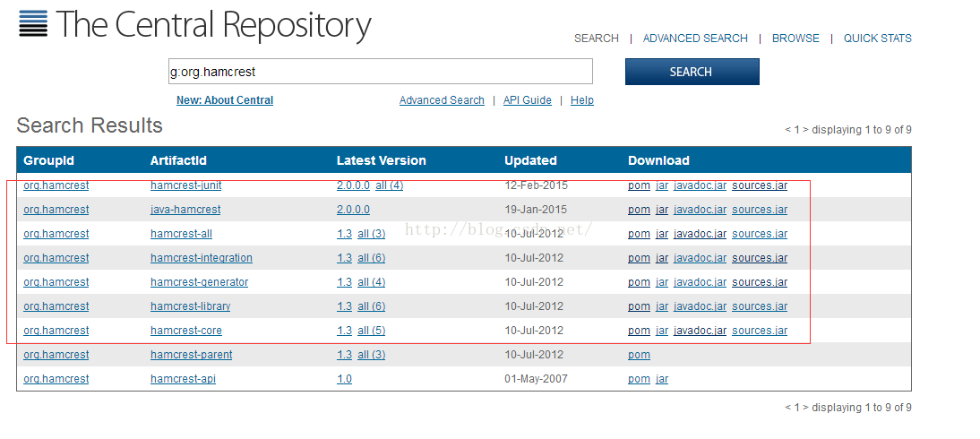
Task: Open java-hamcrest artifact link
Action: point(185,210)
